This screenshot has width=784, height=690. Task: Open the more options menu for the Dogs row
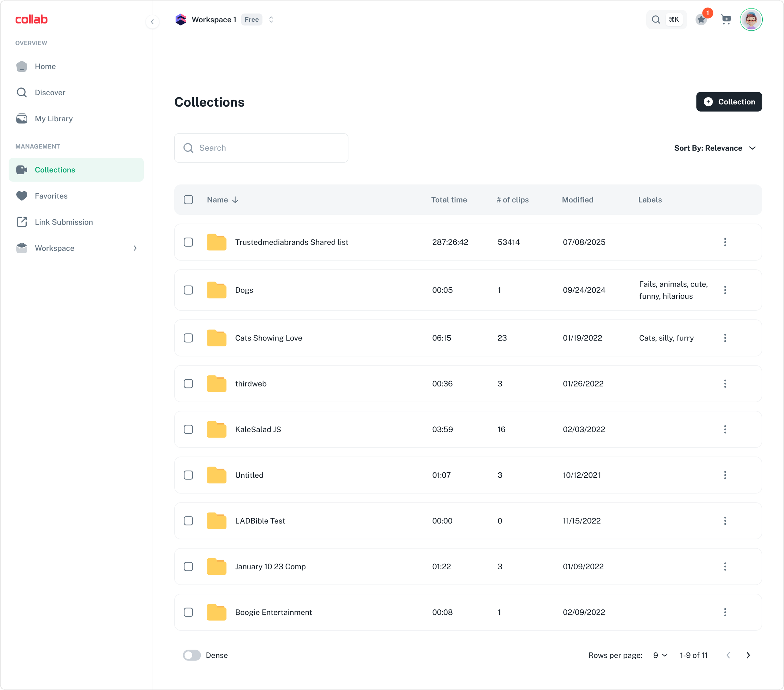tap(724, 290)
